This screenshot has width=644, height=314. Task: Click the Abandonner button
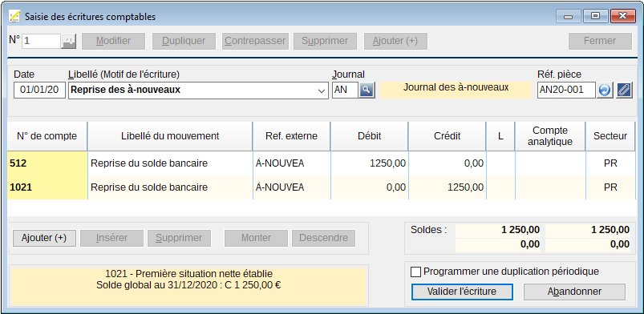click(x=574, y=292)
